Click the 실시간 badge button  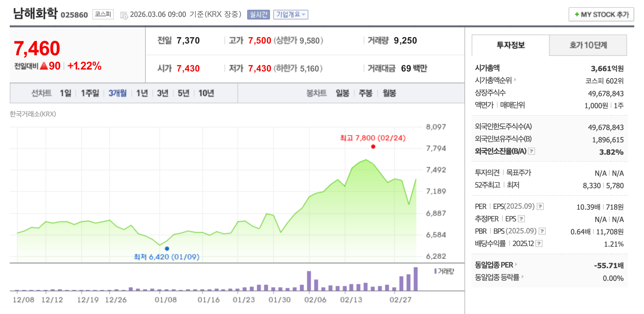tap(258, 15)
